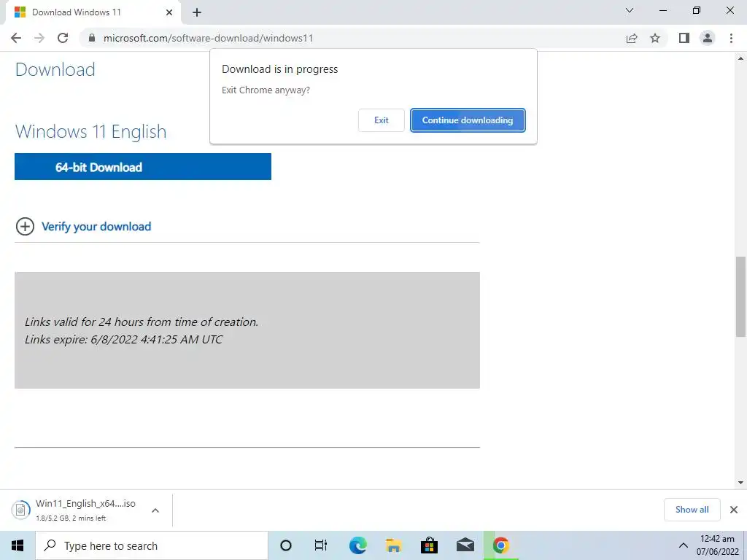Click the scrollbar up arrow

point(741,58)
